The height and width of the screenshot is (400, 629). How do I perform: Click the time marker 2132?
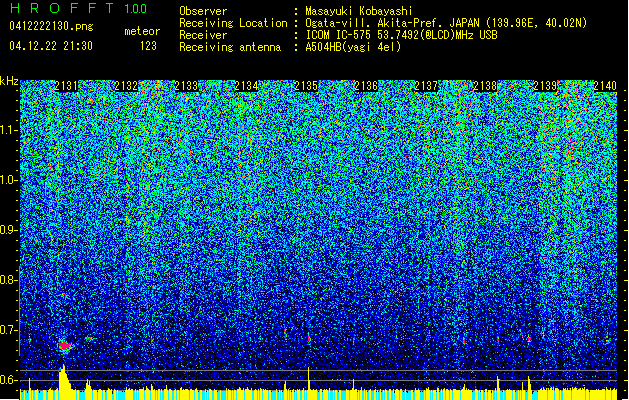(x=126, y=86)
